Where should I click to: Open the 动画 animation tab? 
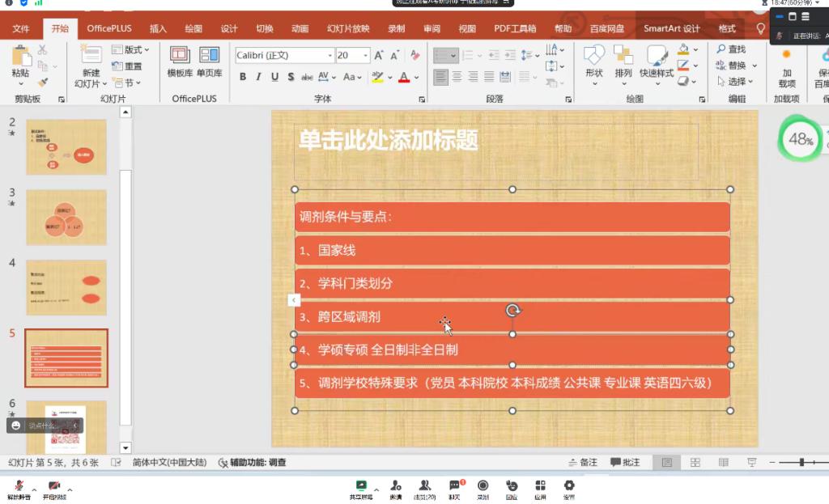[x=300, y=28]
